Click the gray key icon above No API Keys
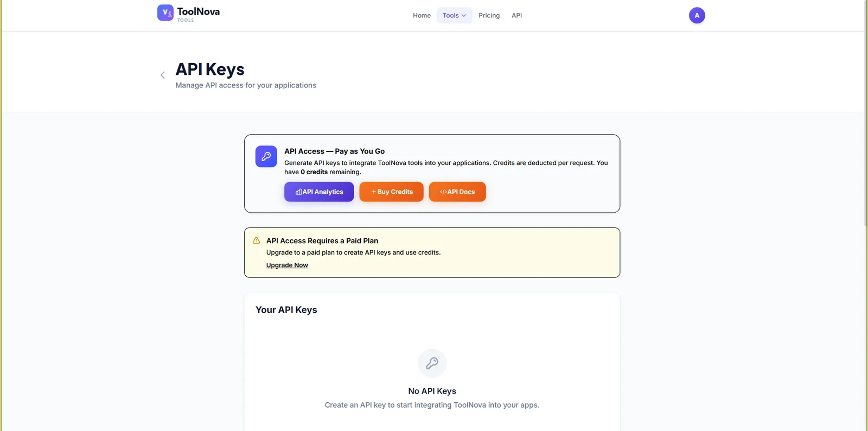Screen dimensions: 868x431 432,363
